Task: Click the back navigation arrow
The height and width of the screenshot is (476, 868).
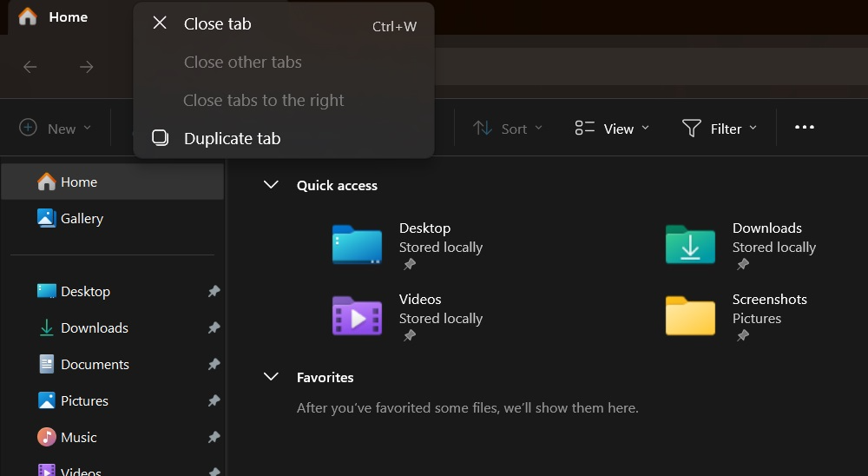Action: (x=30, y=67)
